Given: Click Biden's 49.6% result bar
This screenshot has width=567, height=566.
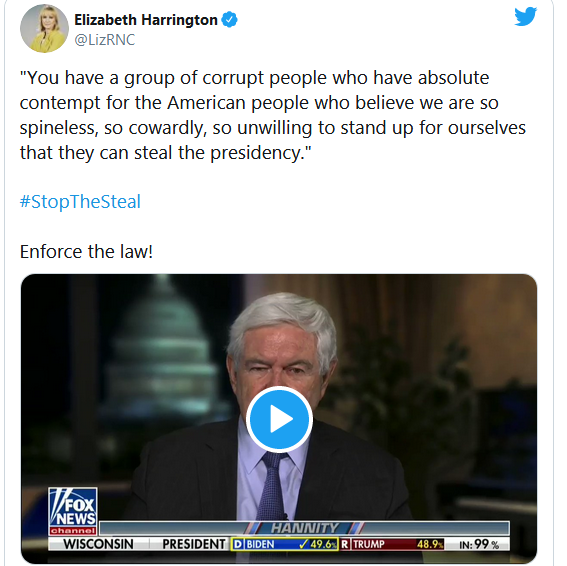Looking at the screenshot, I should [x=285, y=544].
